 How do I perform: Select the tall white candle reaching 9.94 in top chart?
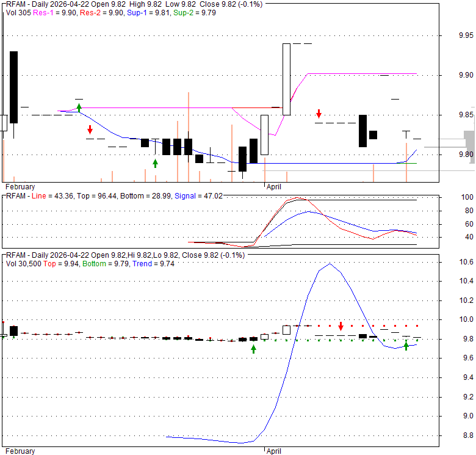click(286, 79)
